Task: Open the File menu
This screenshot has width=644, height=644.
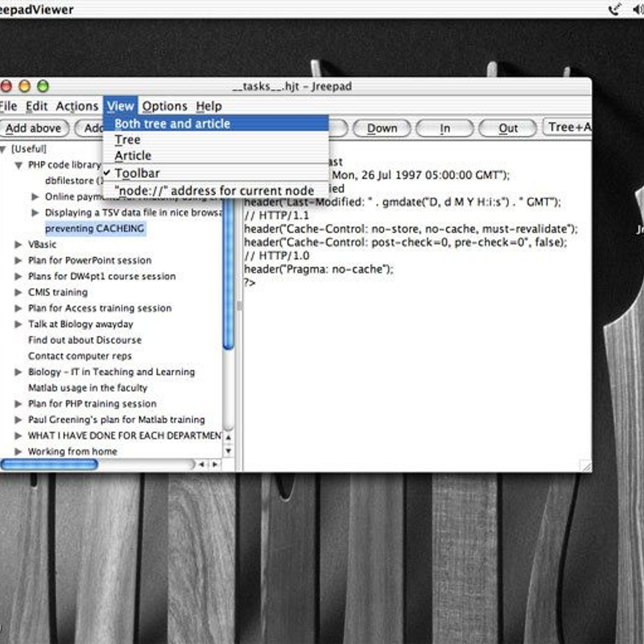Action: tap(8, 106)
